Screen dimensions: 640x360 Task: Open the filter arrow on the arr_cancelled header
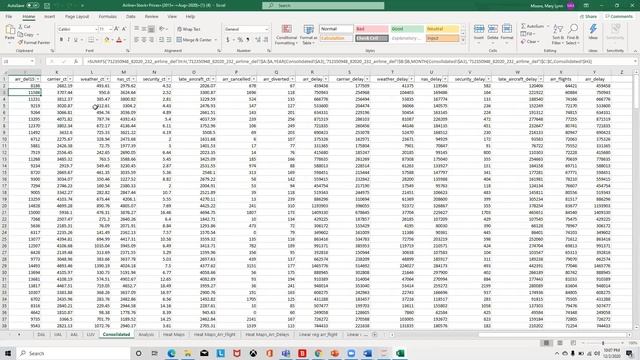pos(254,79)
